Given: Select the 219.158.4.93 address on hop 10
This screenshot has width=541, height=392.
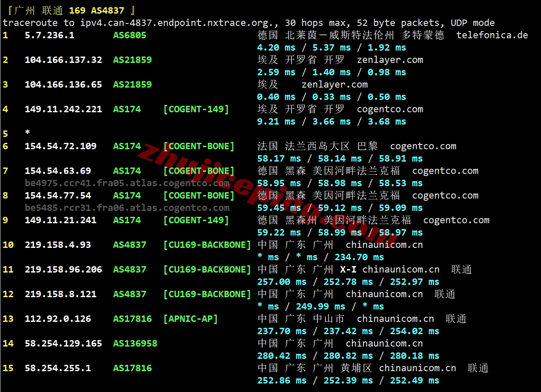Looking at the screenshot, I should pos(57,245).
